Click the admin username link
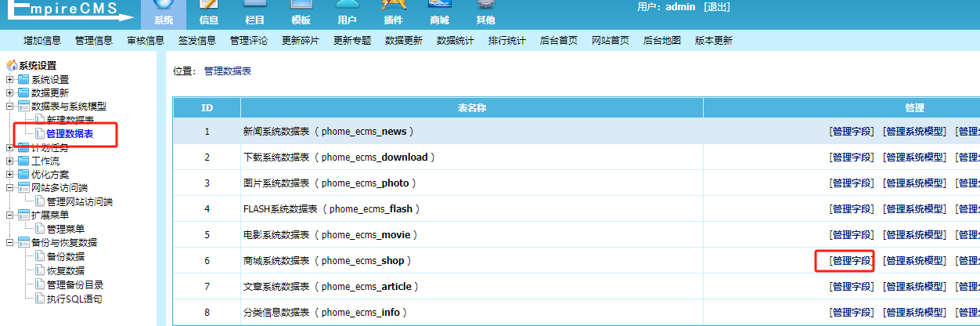The height and width of the screenshot is (326, 980). click(681, 7)
